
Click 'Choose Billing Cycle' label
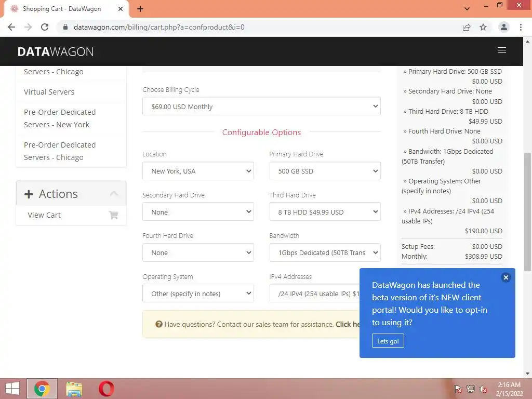pyautogui.click(x=170, y=89)
